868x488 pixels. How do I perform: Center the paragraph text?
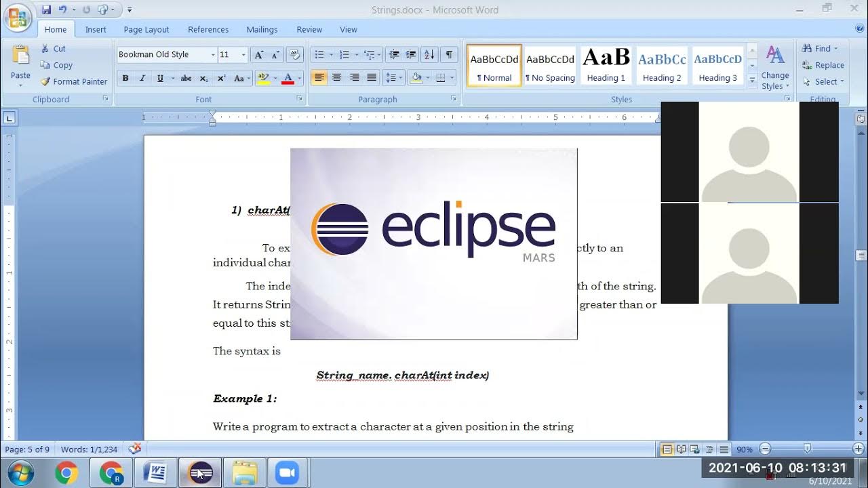336,78
